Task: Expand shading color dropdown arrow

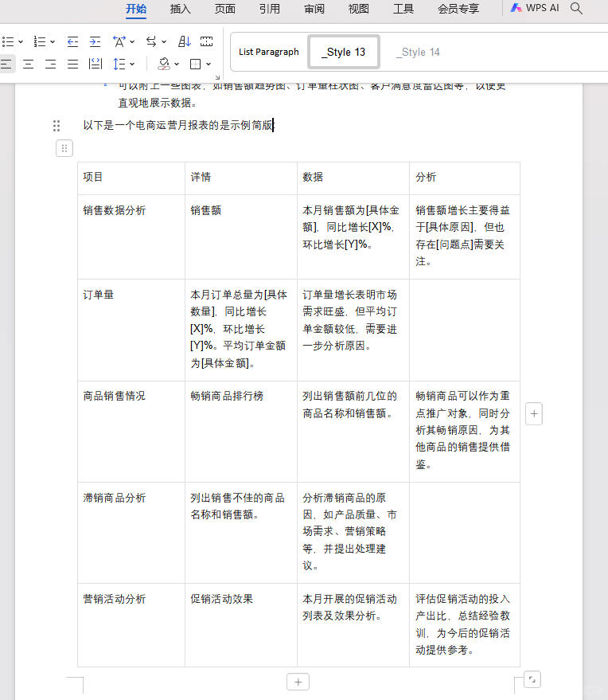Action: click(x=177, y=65)
